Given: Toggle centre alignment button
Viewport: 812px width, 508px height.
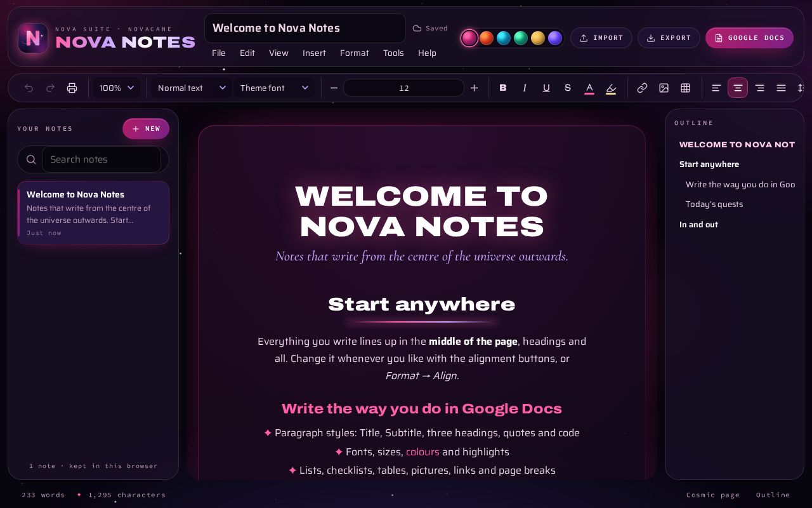Looking at the screenshot, I should pyautogui.click(x=738, y=88).
